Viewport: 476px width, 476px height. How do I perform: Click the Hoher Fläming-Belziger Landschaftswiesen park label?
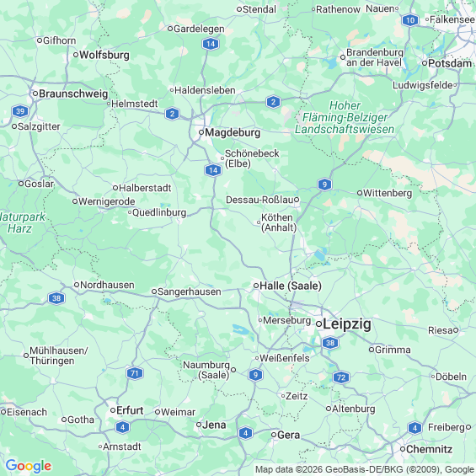345,117
